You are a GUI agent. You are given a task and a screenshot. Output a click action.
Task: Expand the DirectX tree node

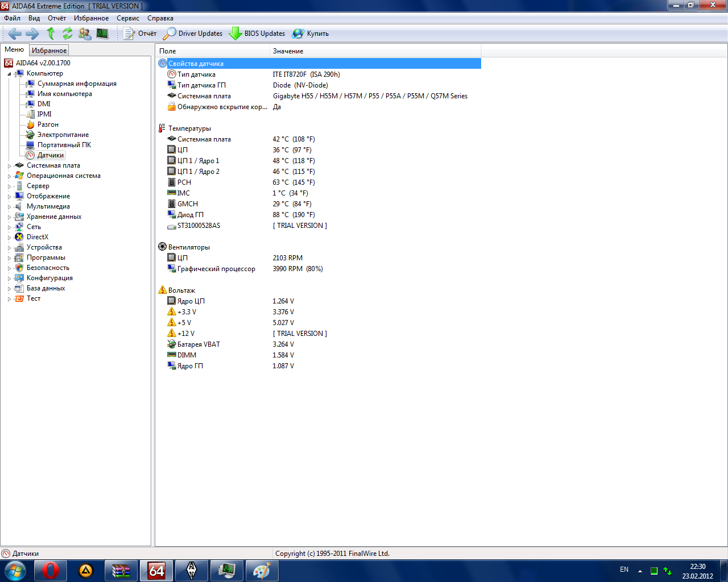tap(9, 238)
